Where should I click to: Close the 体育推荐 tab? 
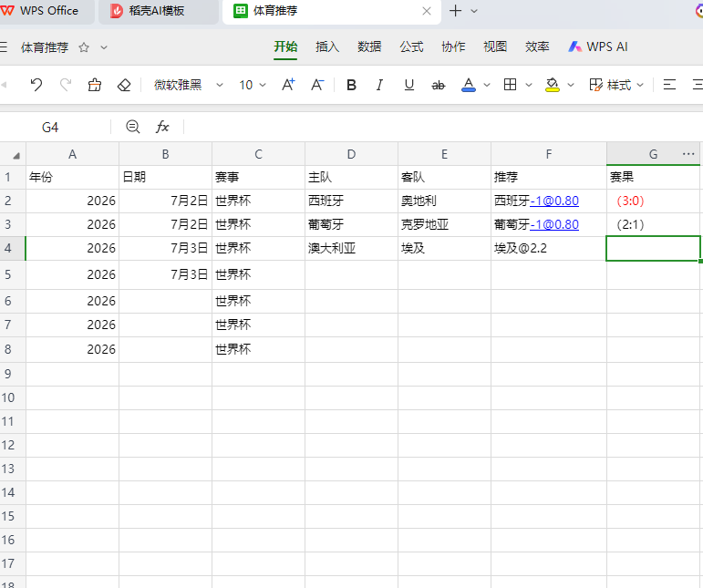[427, 11]
